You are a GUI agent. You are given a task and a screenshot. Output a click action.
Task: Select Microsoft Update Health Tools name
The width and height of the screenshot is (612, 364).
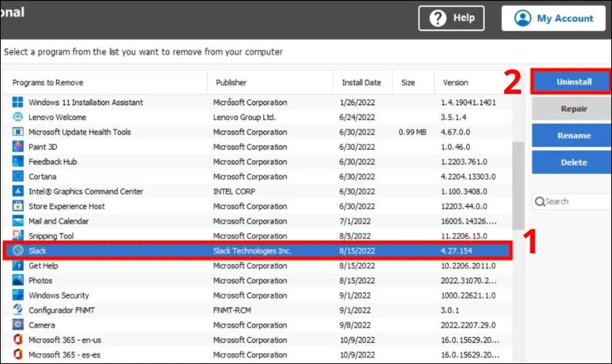pos(79,132)
